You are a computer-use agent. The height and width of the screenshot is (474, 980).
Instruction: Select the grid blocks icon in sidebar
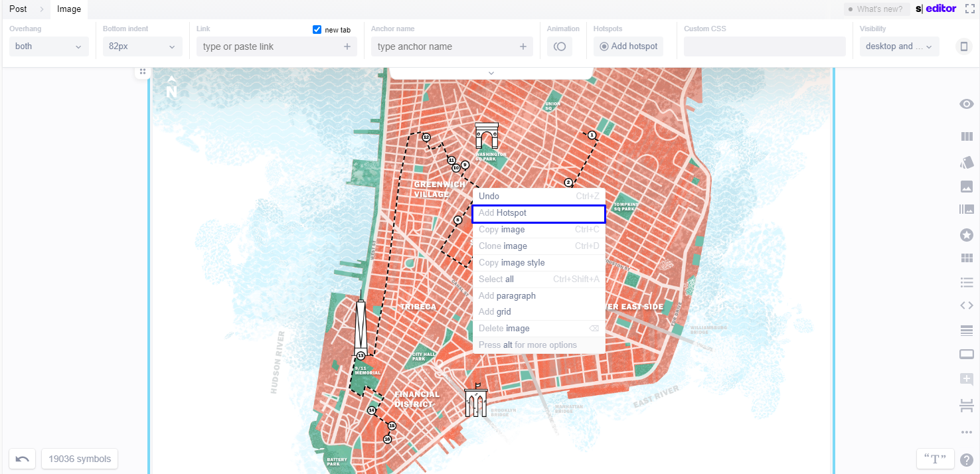pyautogui.click(x=967, y=258)
